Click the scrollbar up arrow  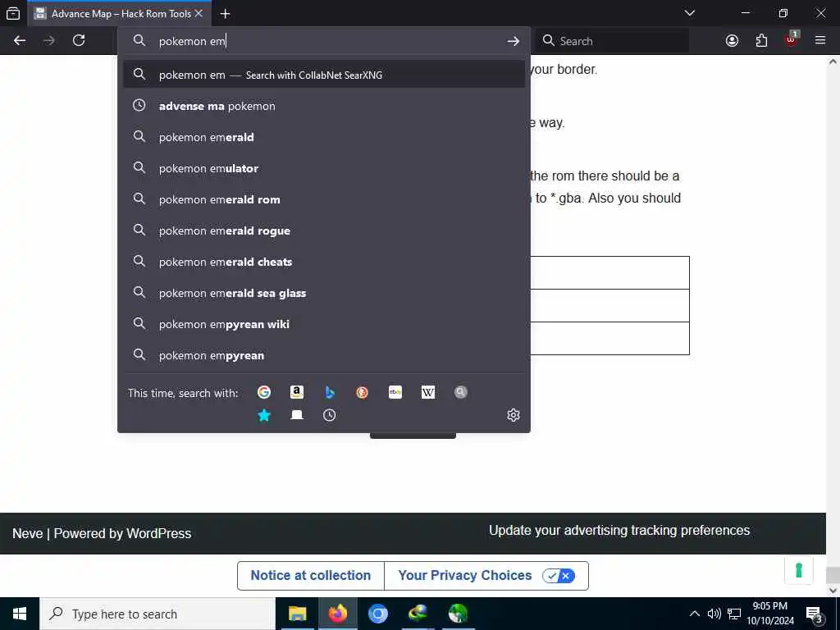pyautogui.click(x=833, y=62)
